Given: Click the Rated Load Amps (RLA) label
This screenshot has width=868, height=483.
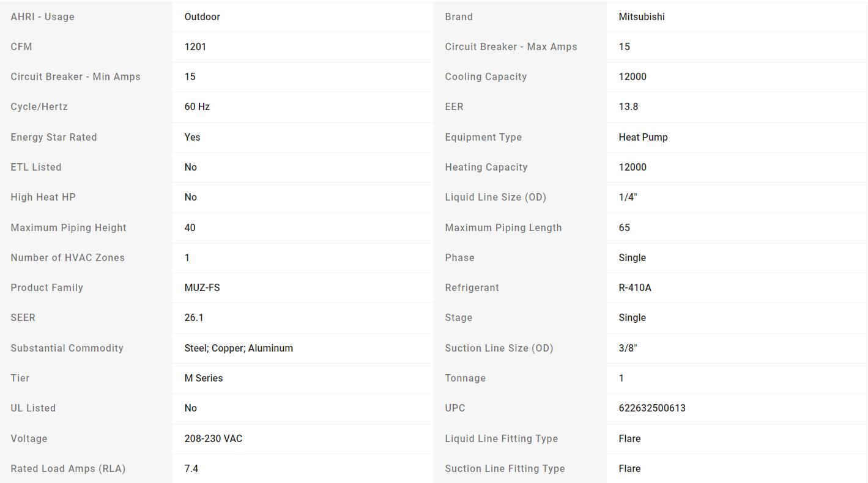Looking at the screenshot, I should 68,468.
